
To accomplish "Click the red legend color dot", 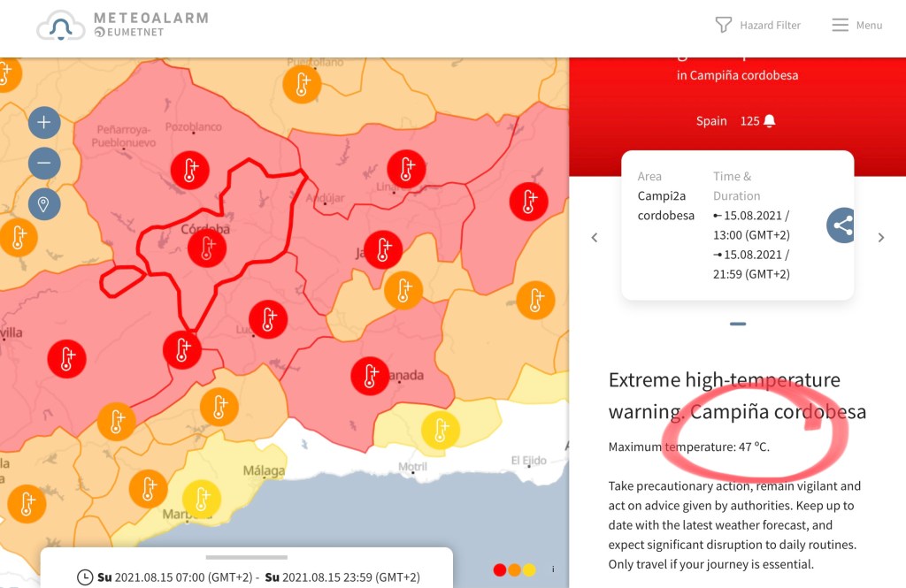I will pos(500,569).
